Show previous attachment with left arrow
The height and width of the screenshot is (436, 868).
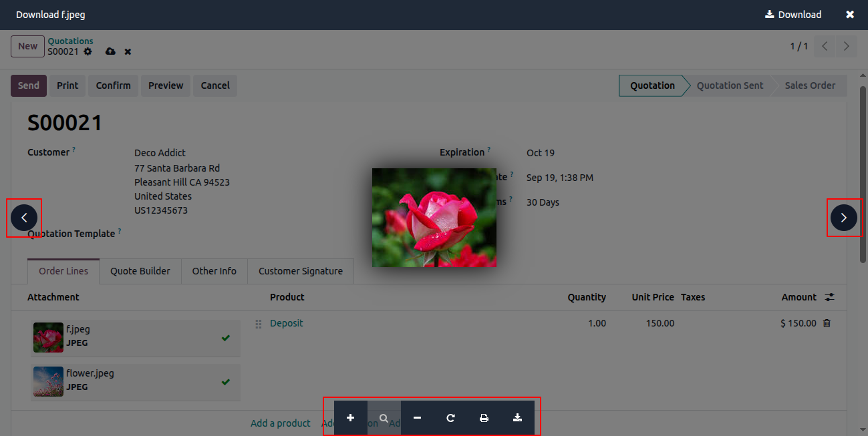click(24, 218)
